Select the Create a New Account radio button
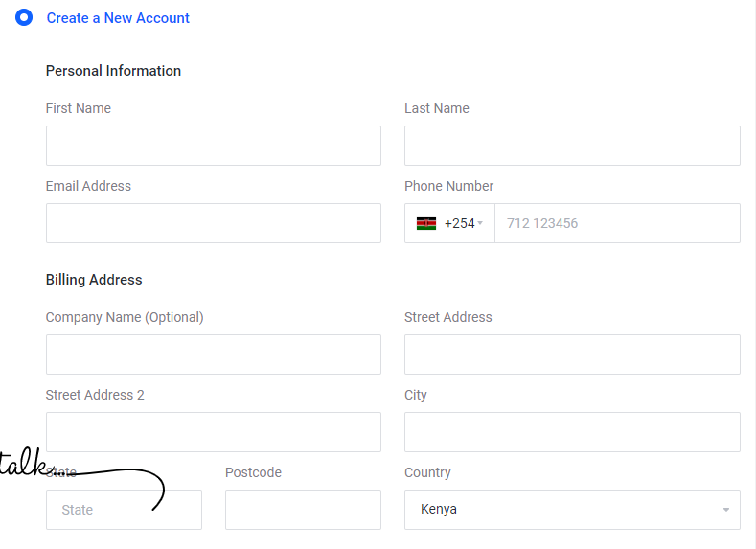This screenshot has height=549, width=756. point(24,17)
